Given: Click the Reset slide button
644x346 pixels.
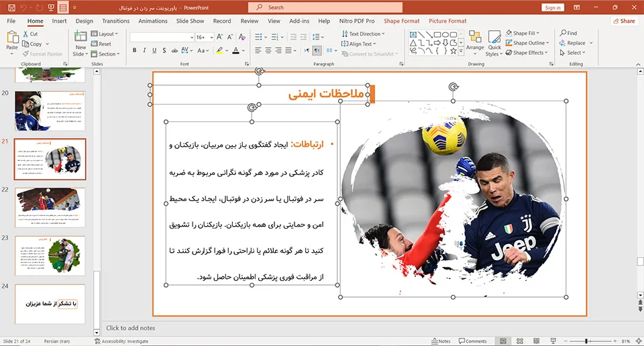Looking at the screenshot, I should (x=101, y=44).
